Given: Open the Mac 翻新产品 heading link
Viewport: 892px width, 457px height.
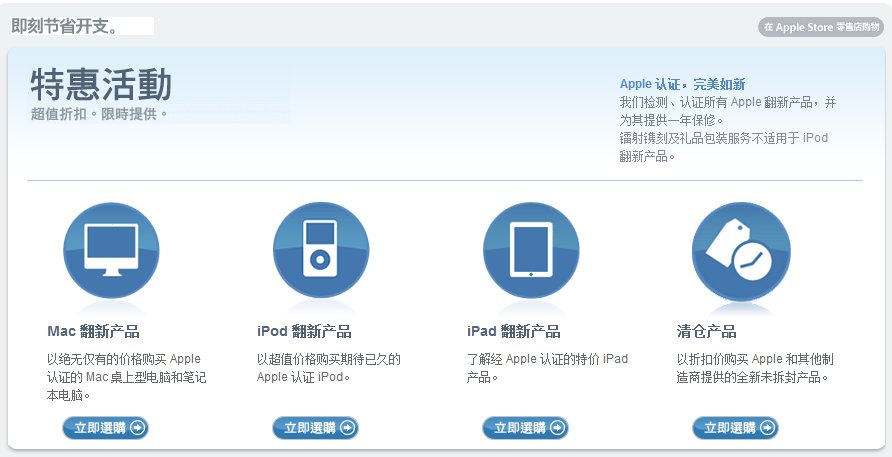Looking at the screenshot, I should (x=93, y=331).
